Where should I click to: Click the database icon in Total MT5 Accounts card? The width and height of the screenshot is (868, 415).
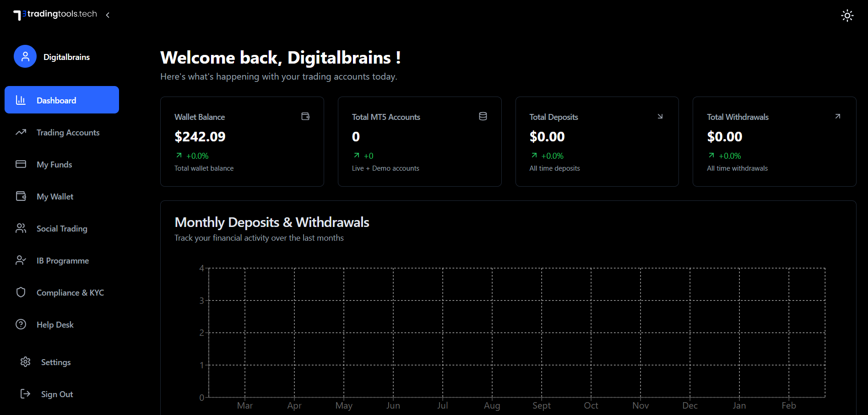[483, 116]
